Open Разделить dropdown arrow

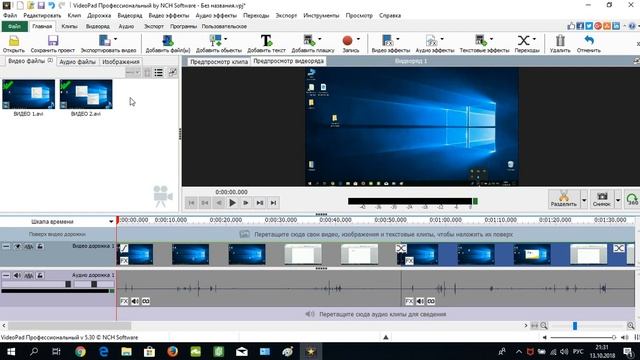(x=584, y=200)
